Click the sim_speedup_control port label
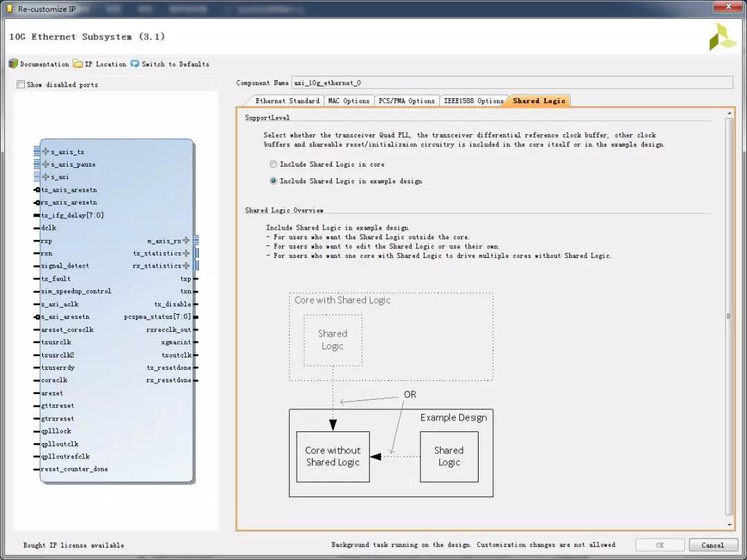The width and height of the screenshot is (747, 560). click(76, 291)
